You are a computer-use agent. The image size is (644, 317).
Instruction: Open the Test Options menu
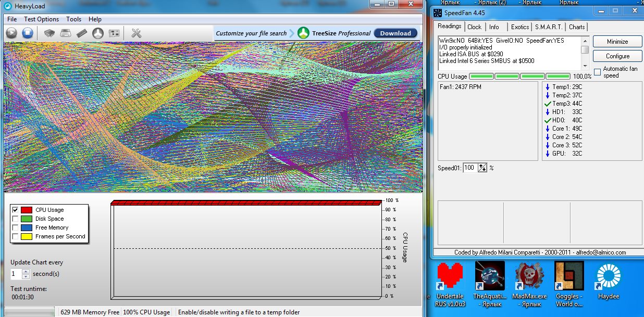(x=41, y=19)
